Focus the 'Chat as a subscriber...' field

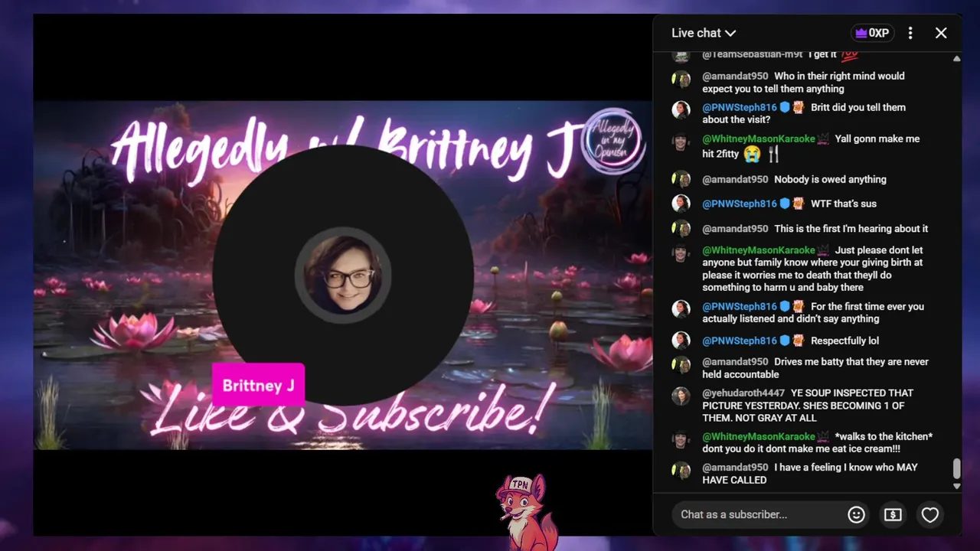click(759, 515)
